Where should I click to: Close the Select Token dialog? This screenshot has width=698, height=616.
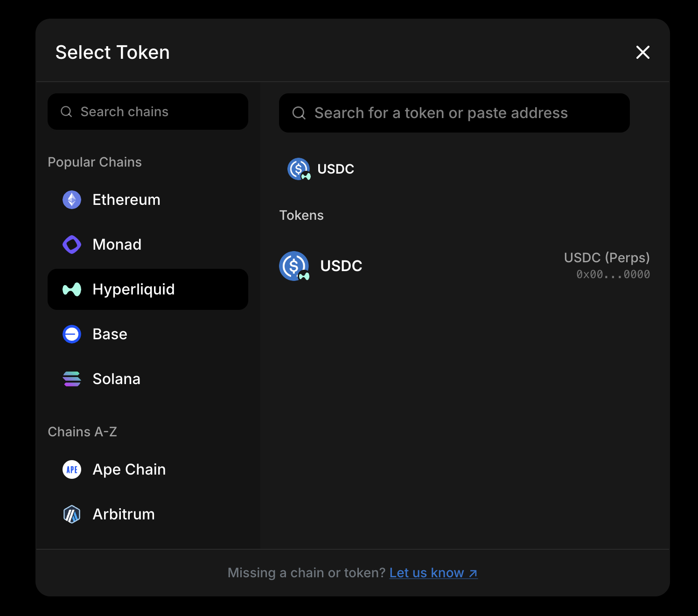coord(642,52)
